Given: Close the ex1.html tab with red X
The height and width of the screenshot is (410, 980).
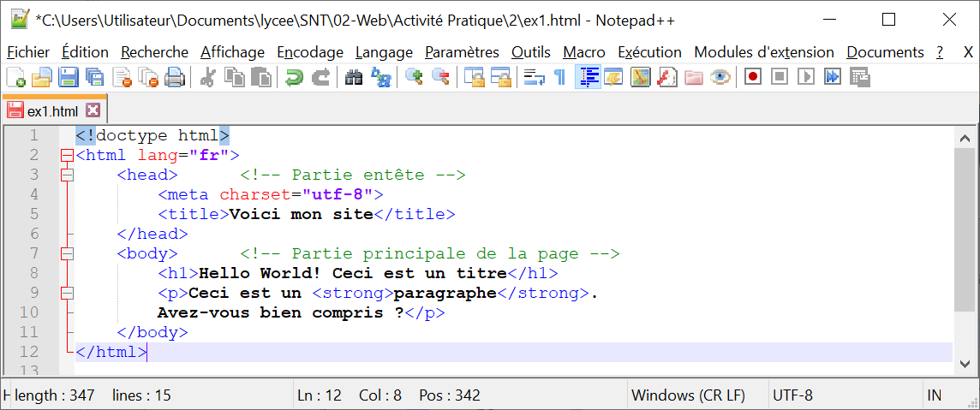Looking at the screenshot, I should [93, 111].
